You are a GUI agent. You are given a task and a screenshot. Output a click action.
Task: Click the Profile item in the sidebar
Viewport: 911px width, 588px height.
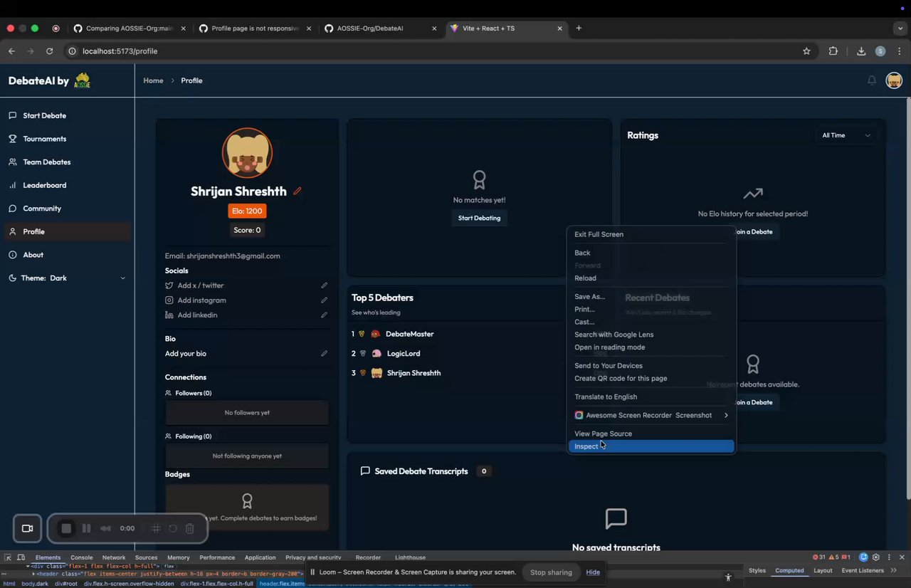(x=68, y=231)
